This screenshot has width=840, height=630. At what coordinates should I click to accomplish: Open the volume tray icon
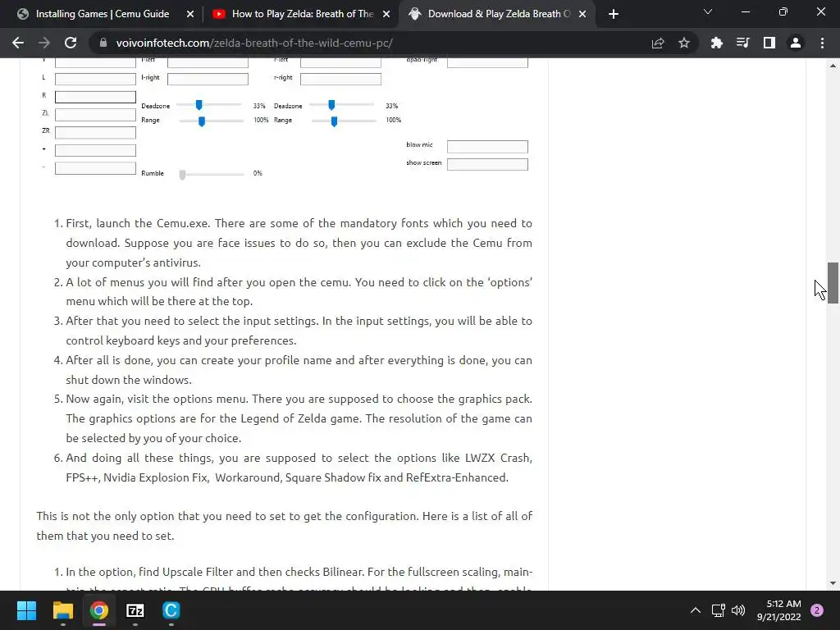click(x=738, y=610)
